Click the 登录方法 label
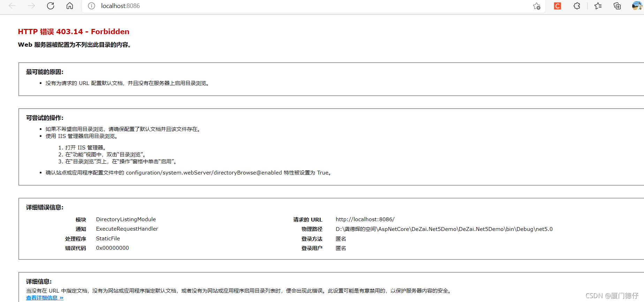 point(312,239)
